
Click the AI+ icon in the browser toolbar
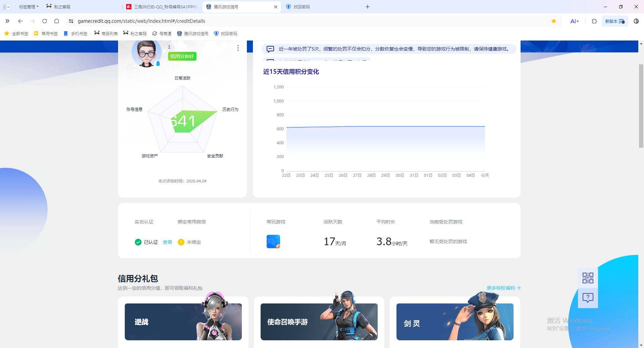pyautogui.click(x=574, y=21)
